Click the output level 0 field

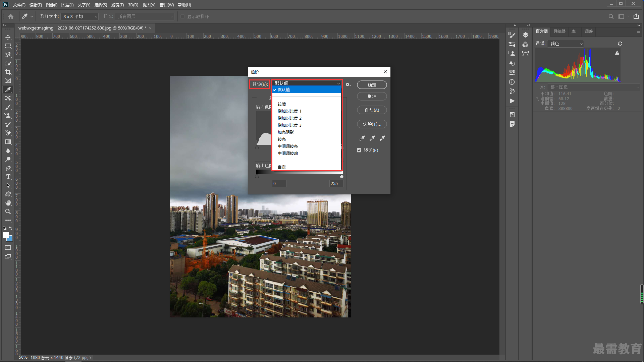tap(279, 183)
